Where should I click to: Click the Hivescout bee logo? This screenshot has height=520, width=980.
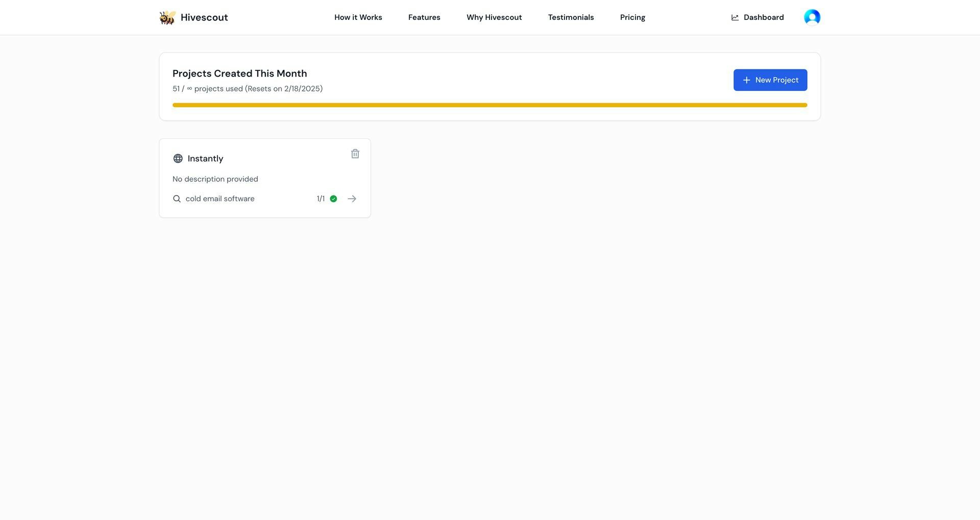point(167,18)
